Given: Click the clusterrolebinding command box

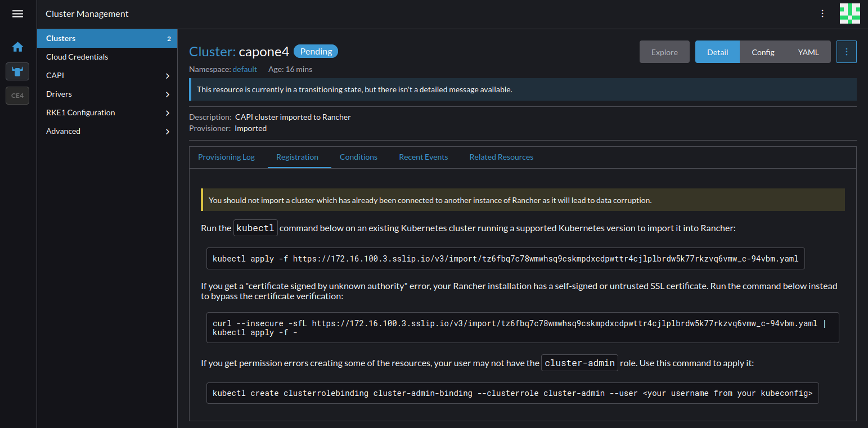Looking at the screenshot, I should pos(512,393).
